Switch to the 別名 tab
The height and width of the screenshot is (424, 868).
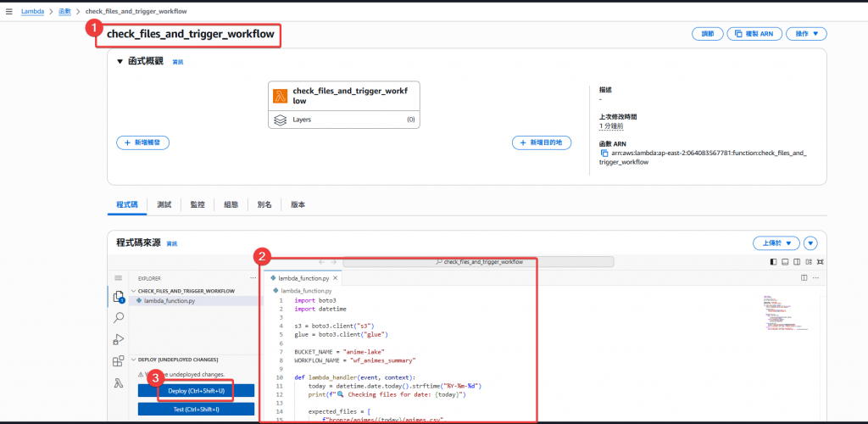[264, 204]
